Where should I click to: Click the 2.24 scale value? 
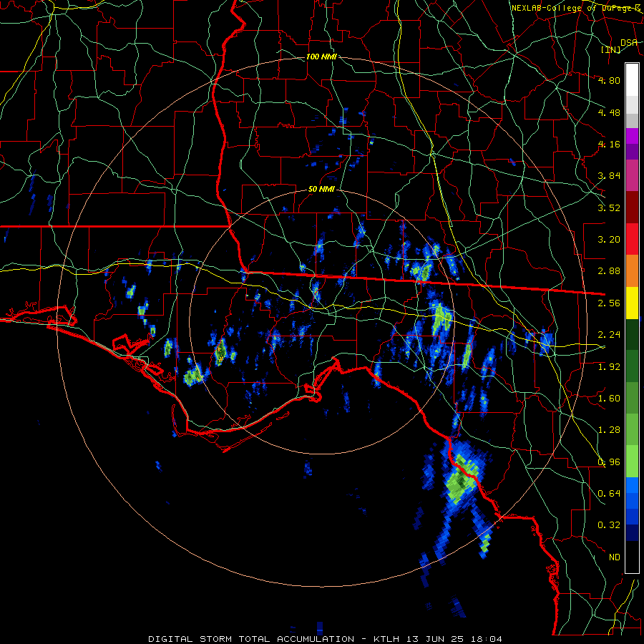pyautogui.click(x=609, y=335)
